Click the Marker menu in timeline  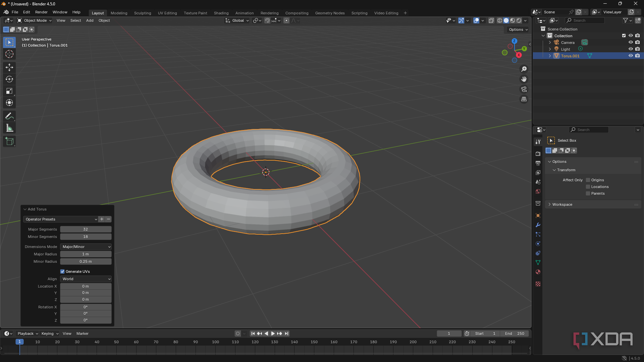82,334
